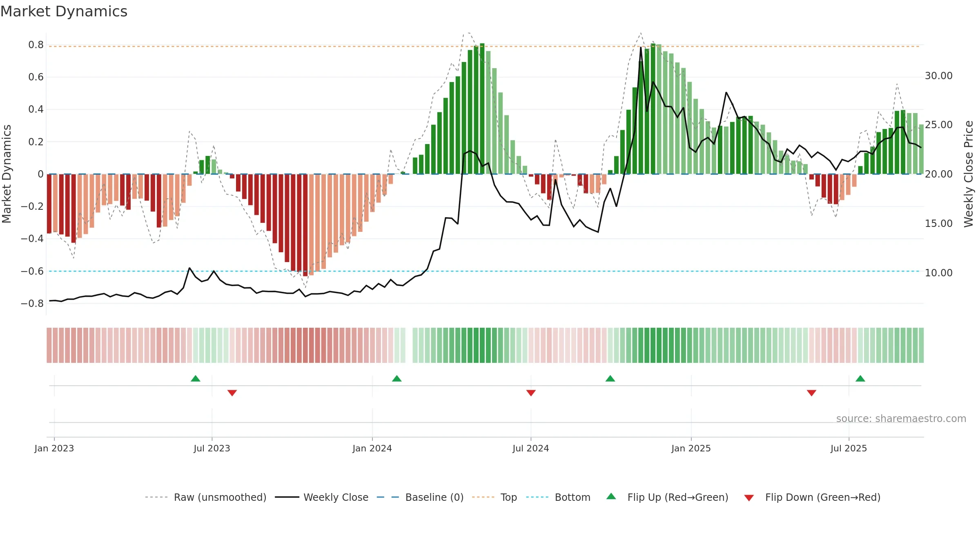Click the Jan 2023 axis label

click(x=54, y=448)
